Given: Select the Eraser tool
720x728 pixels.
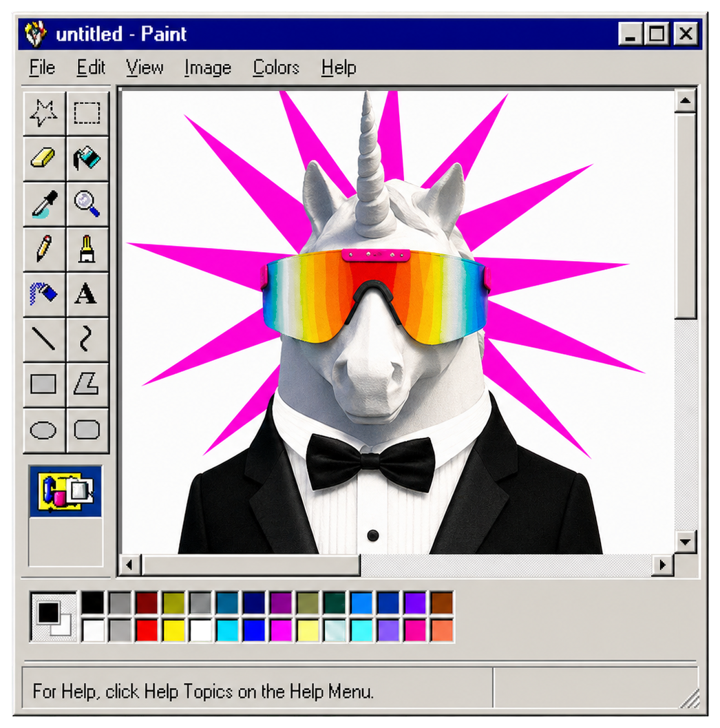Looking at the screenshot, I should (x=43, y=159).
